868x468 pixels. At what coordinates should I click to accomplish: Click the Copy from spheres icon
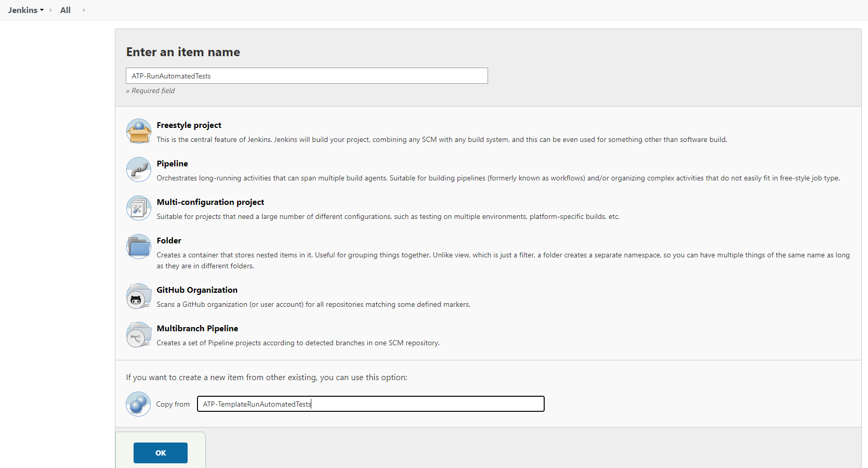pyautogui.click(x=138, y=404)
